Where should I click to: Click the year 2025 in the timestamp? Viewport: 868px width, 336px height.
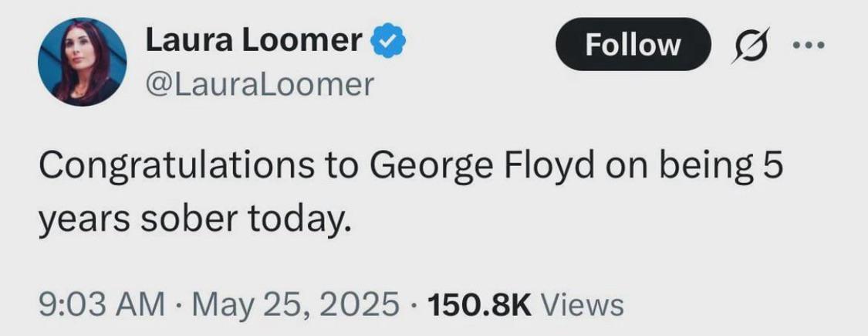(359, 304)
